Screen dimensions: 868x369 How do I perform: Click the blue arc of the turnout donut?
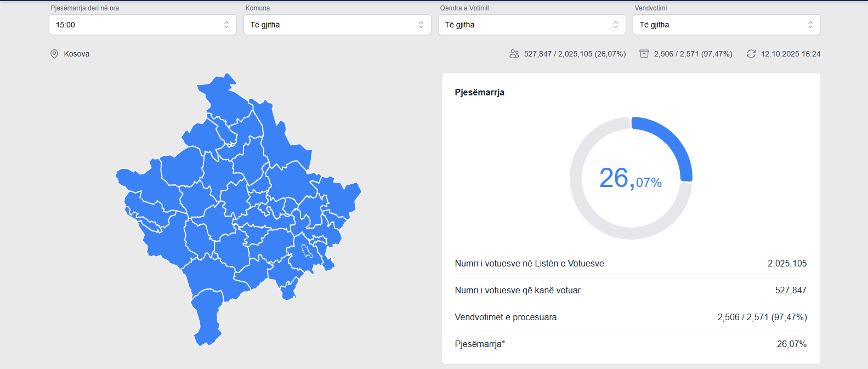tap(672, 142)
